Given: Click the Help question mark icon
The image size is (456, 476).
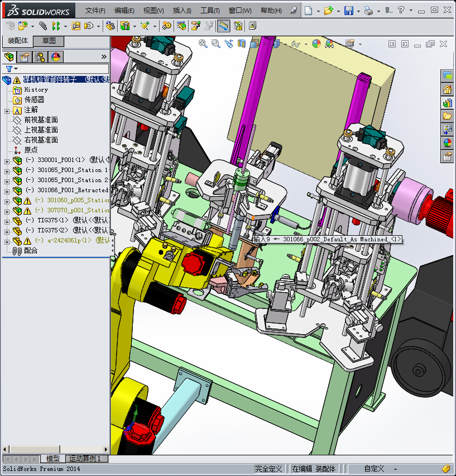Looking at the screenshot, I should 401,10.
